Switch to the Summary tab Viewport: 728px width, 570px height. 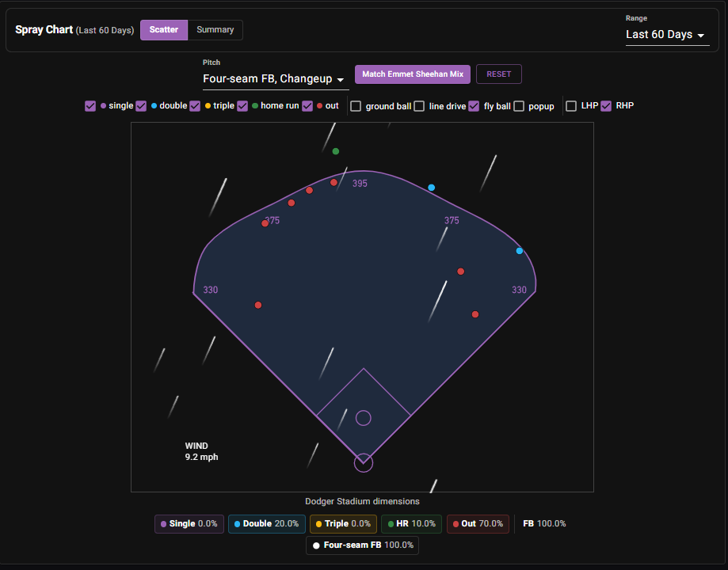(215, 30)
